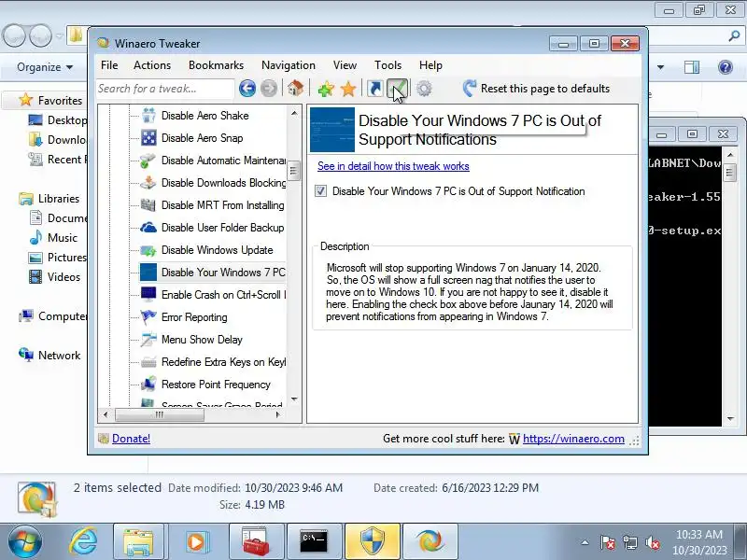Viewport: 747px width, 560px height.
Task: Open the Explorer views dropdown arrow
Action: pyautogui.click(x=660, y=67)
